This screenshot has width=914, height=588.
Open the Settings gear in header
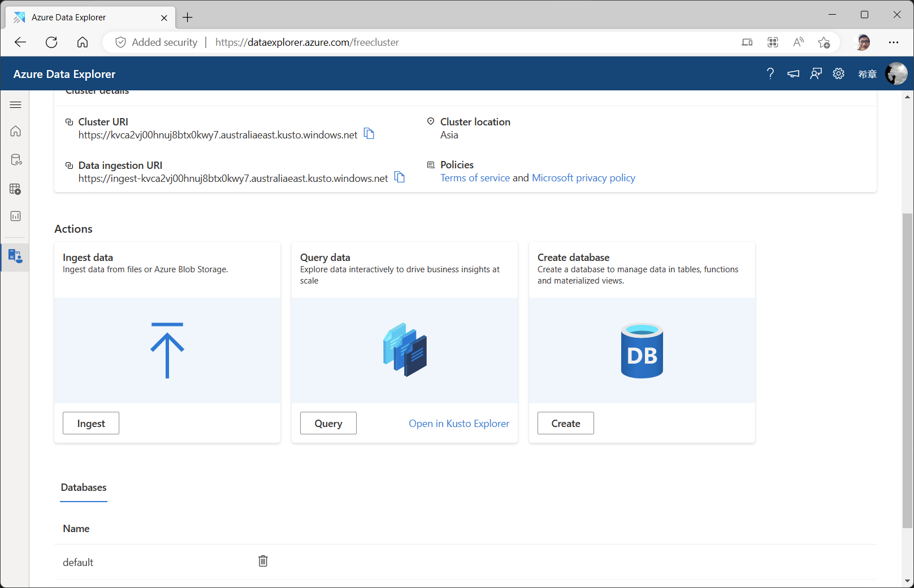point(838,73)
